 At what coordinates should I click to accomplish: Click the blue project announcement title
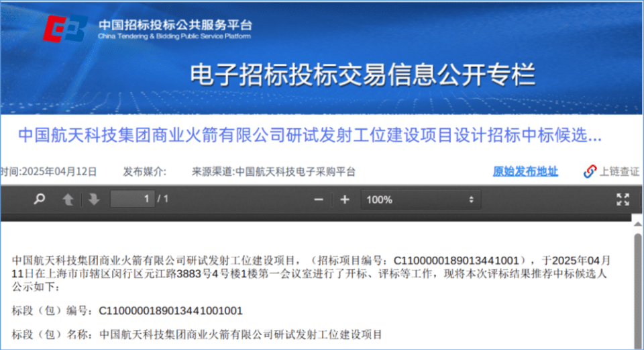(309, 136)
